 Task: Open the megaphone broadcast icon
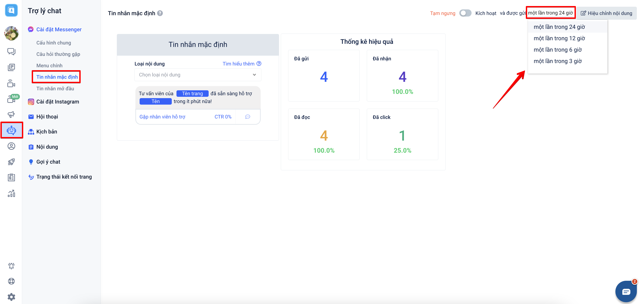[x=11, y=115]
